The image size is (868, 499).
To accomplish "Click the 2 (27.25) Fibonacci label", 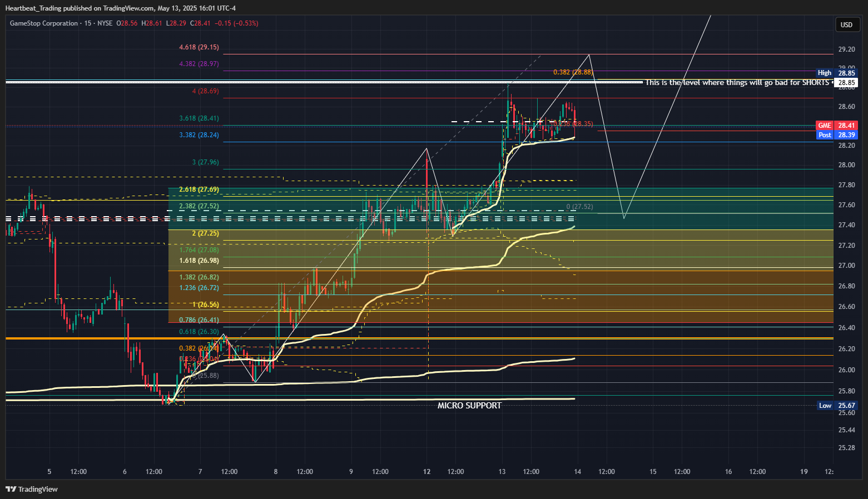I will click(x=205, y=233).
